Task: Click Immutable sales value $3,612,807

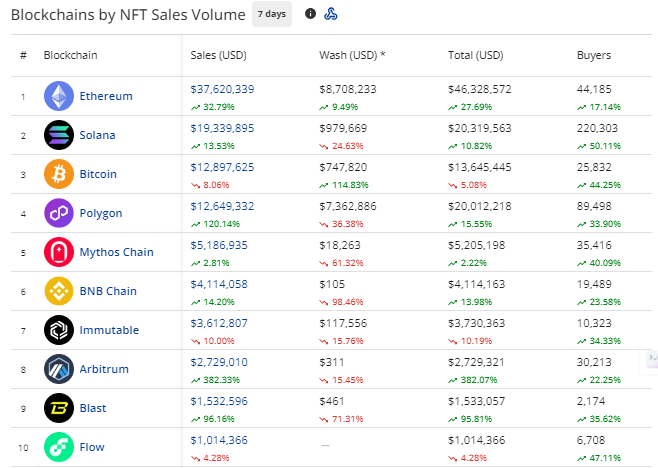Action: (219, 323)
